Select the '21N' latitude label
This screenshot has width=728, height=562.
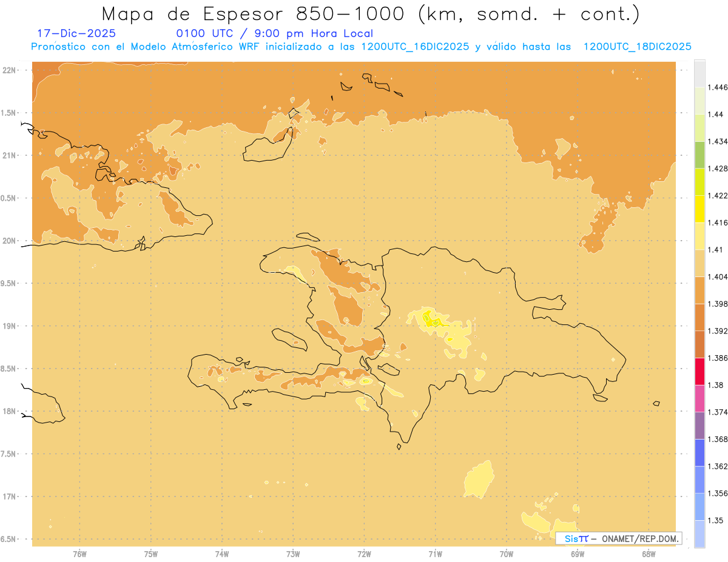coord(10,155)
